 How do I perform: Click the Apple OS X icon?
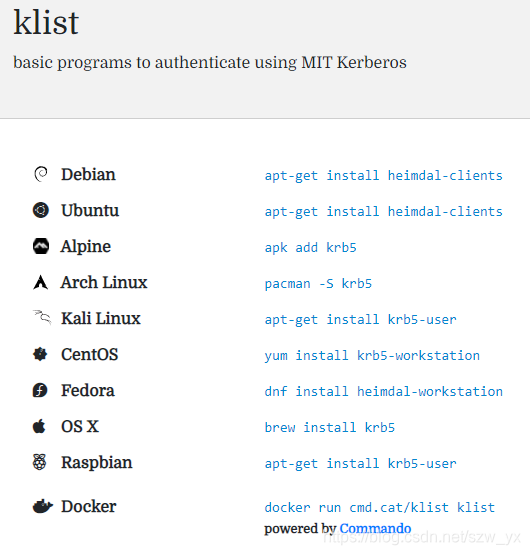[x=39, y=426]
